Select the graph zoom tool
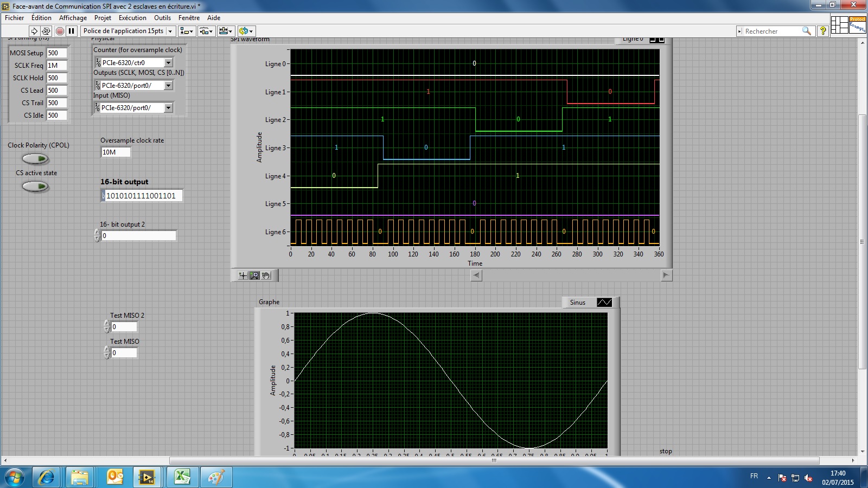This screenshot has height=488, width=868. [x=254, y=275]
